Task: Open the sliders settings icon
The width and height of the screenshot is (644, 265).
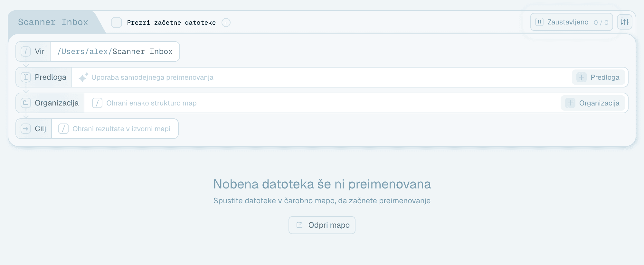Action: (x=625, y=22)
